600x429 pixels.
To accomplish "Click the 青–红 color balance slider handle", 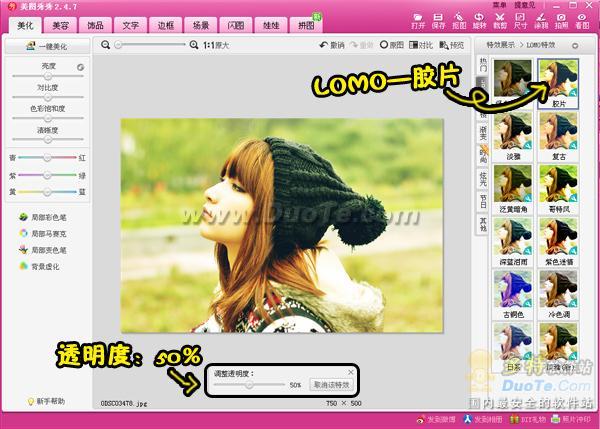I will pos(47,158).
